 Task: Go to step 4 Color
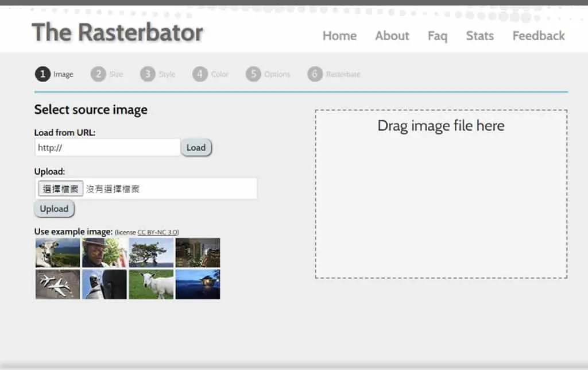[x=210, y=74]
